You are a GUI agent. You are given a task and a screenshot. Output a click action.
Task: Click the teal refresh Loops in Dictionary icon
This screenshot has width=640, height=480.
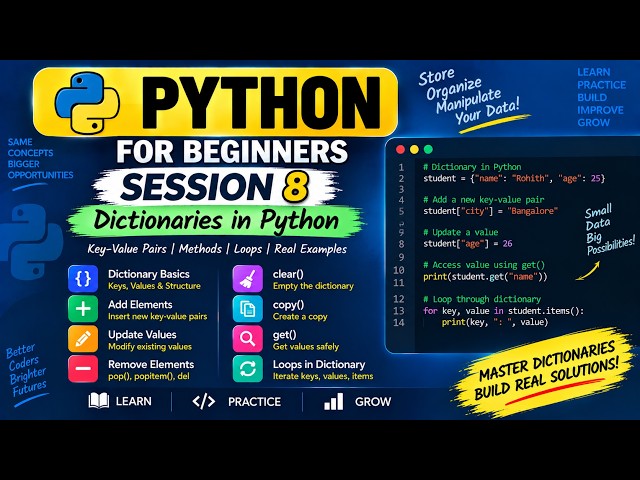pos(248,369)
